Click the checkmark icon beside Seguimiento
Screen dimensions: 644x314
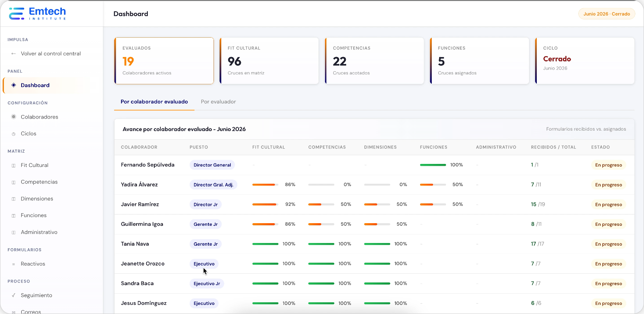pos(13,295)
